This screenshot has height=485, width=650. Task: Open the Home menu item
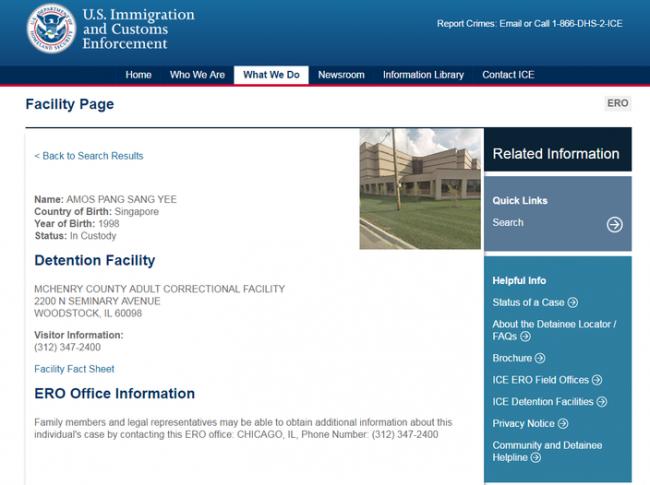(x=138, y=75)
